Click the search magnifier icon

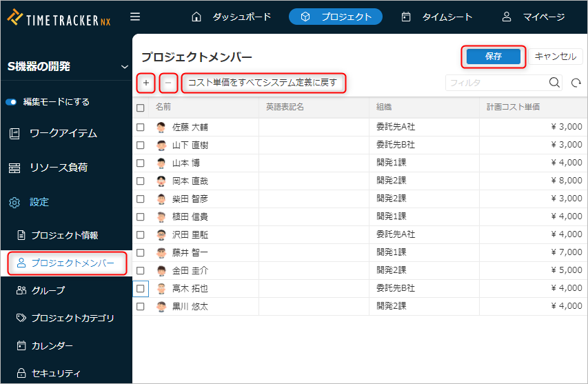pyautogui.click(x=554, y=83)
